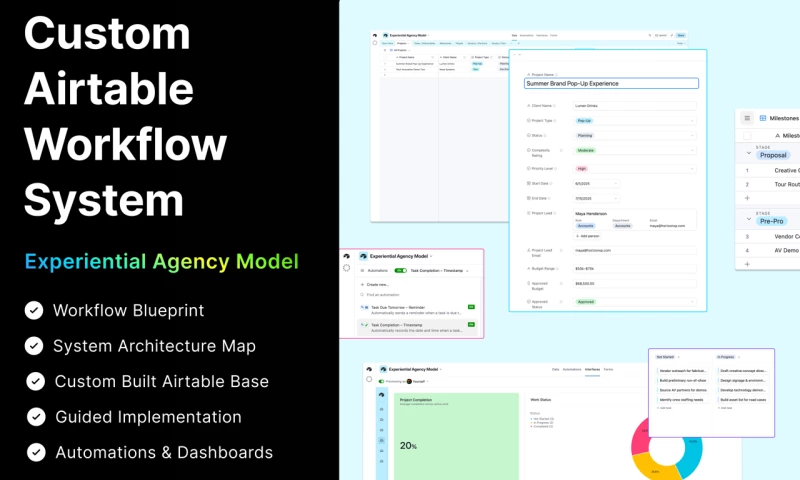
Task: Toggle the Task Due Tomorrow automation switch
Action: pyautogui.click(x=471, y=307)
